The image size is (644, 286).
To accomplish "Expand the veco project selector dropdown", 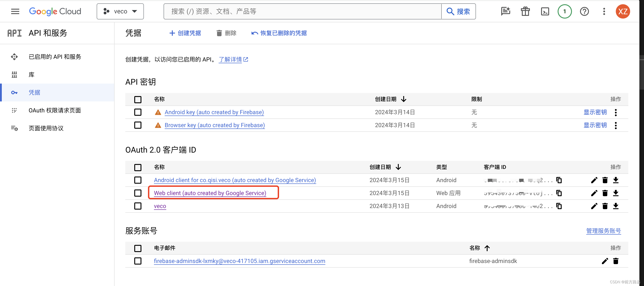I will click(x=120, y=11).
